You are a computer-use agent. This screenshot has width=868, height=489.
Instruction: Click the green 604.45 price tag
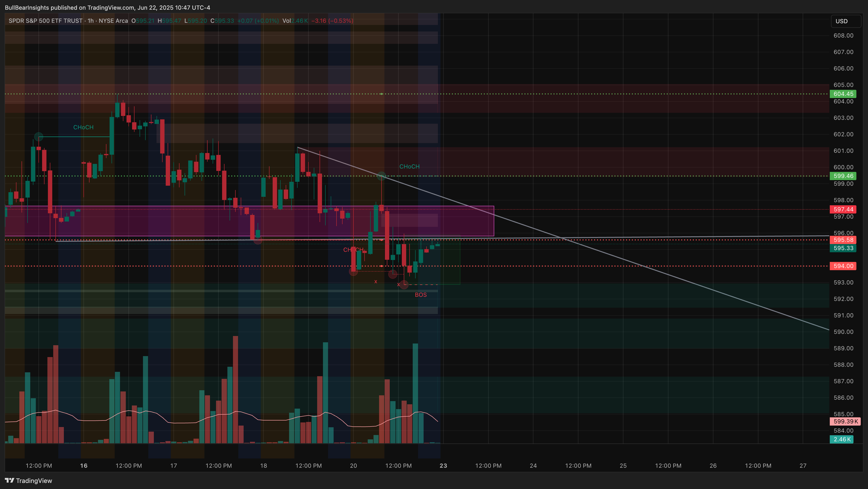tap(843, 94)
